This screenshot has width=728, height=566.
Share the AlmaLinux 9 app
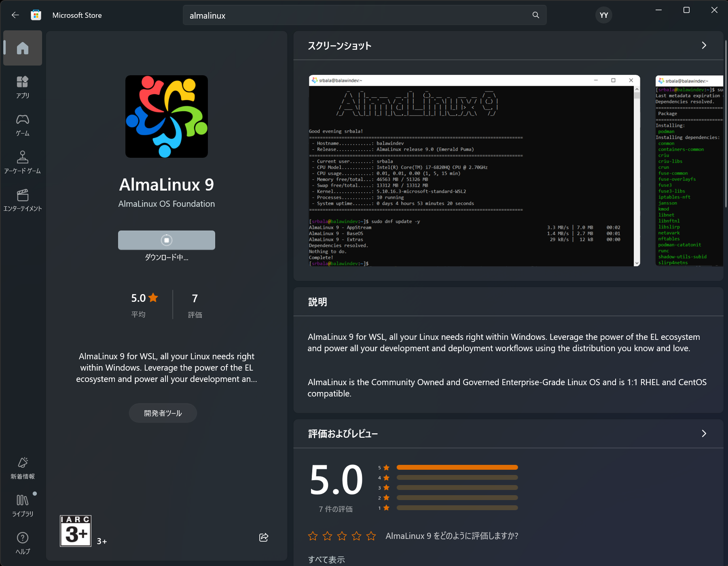264,537
